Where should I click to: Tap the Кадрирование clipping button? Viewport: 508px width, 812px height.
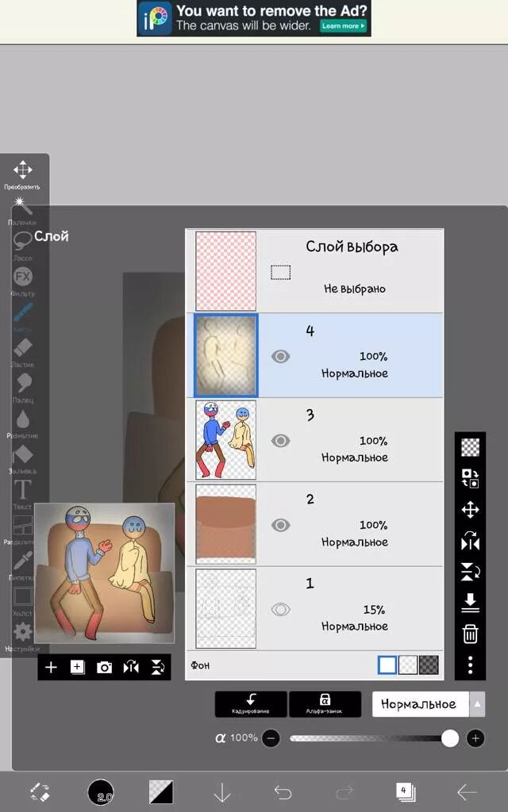click(x=251, y=704)
